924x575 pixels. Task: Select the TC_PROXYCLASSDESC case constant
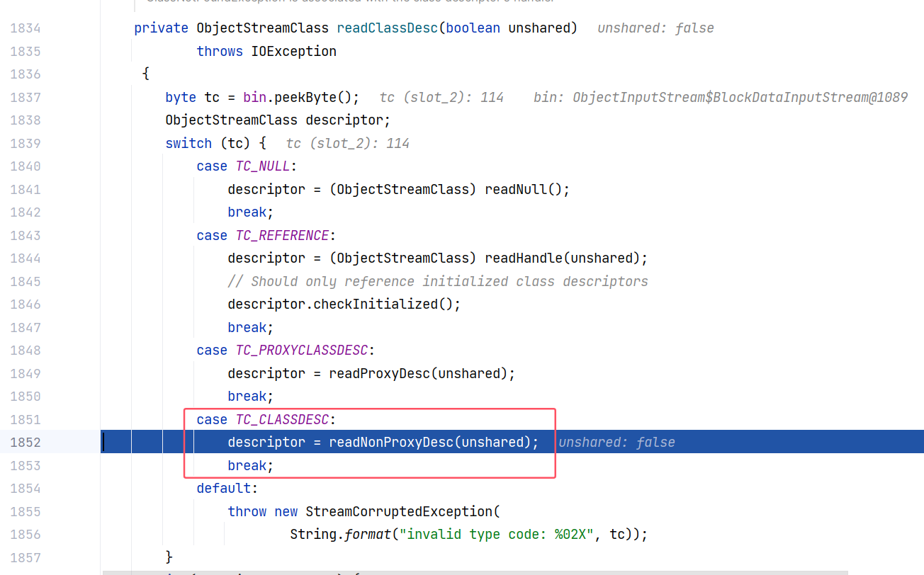pos(302,351)
